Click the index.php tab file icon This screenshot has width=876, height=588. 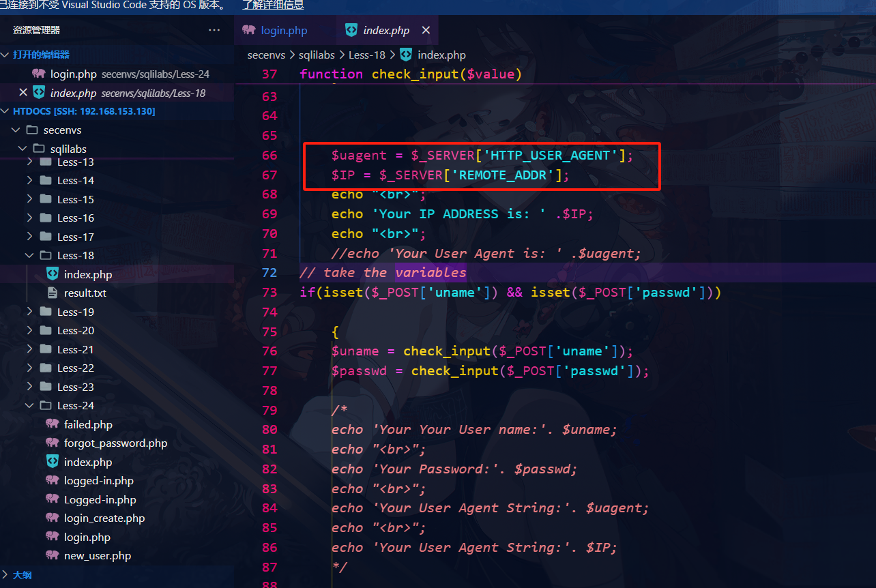351,30
